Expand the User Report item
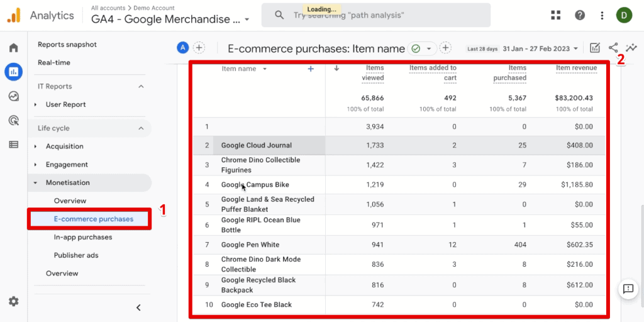The height and width of the screenshot is (322, 644). click(36, 105)
